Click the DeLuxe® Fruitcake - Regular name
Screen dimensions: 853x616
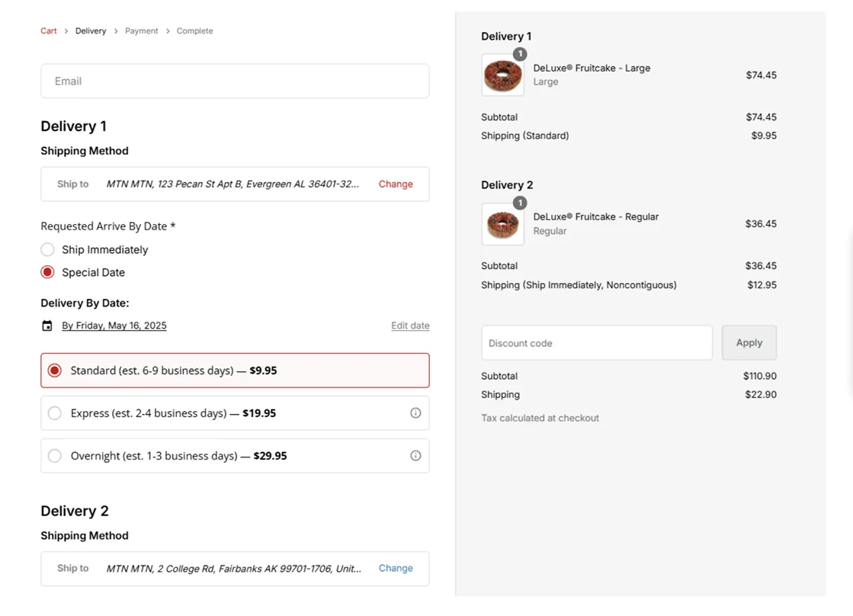point(595,217)
